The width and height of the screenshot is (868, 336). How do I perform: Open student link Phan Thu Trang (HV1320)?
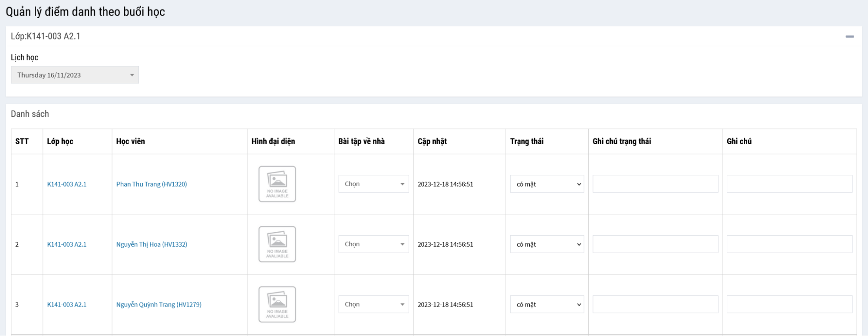152,184
